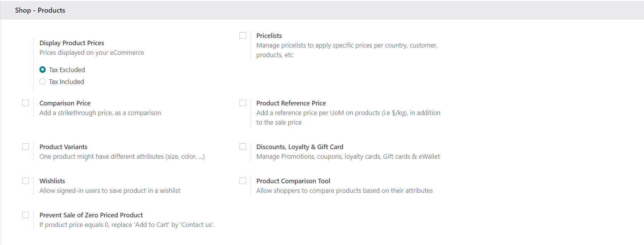Image resolution: width=644 pixels, height=245 pixels.
Task: Click the Product Variants label
Action: point(63,147)
